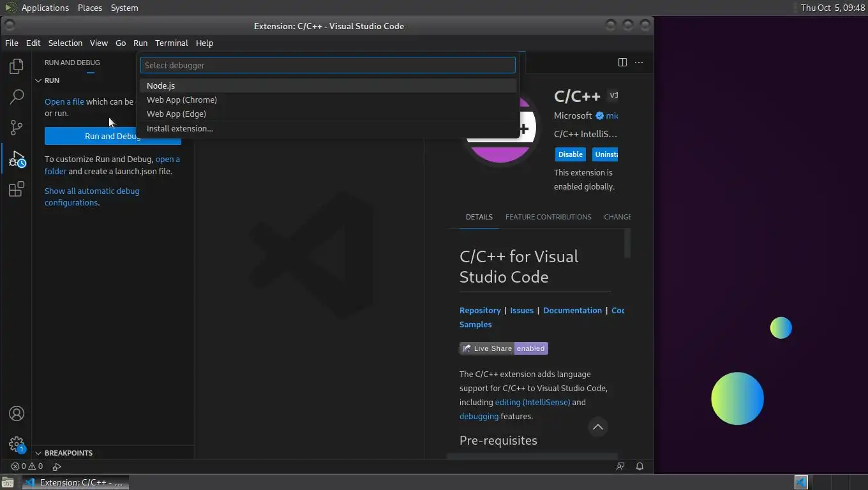The height and width of the screenshot is (490, 868).
Task: Click the Microsoft publisher name
Action: [573, 115]
